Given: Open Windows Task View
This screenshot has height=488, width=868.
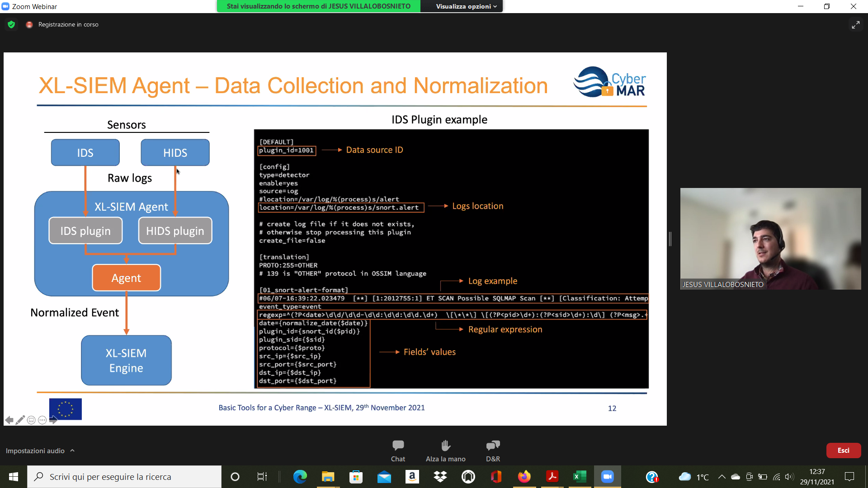Looking at the screenshot, I should pos(262,477).
